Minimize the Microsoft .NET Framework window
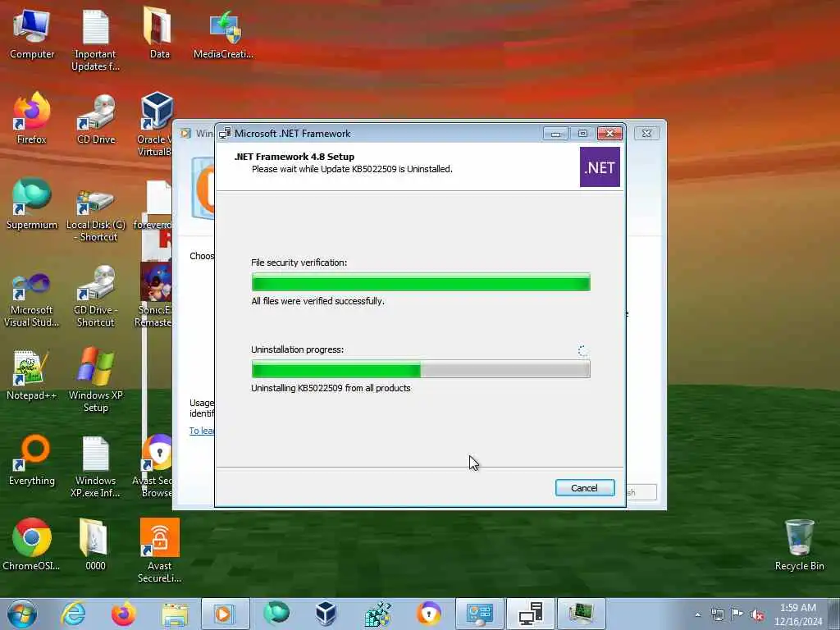 [x=555, y=134]
